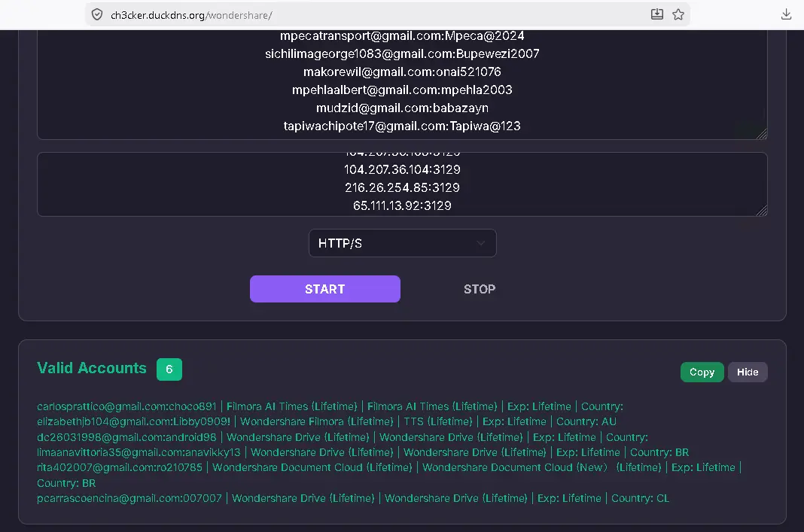Open the browser downloads arrow icon
804x532 pixels.
(785, 14)
